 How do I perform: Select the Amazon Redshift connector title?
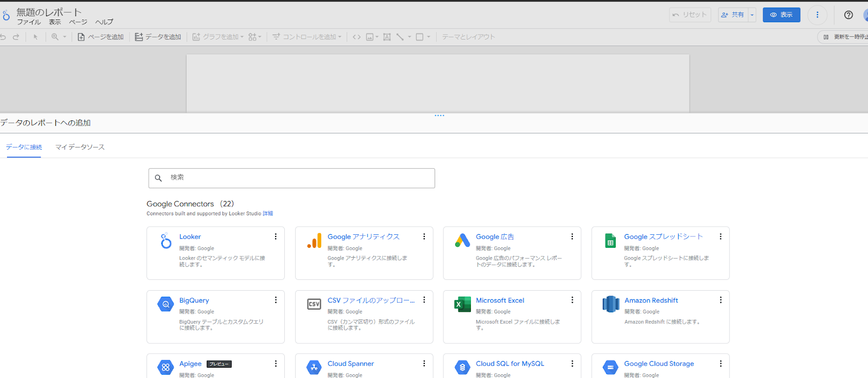coord(651,300)
